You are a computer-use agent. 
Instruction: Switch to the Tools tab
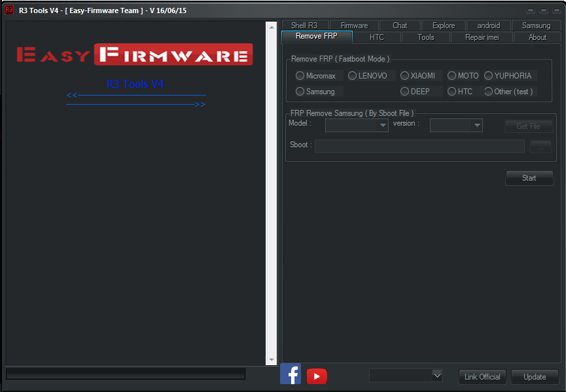426,37
